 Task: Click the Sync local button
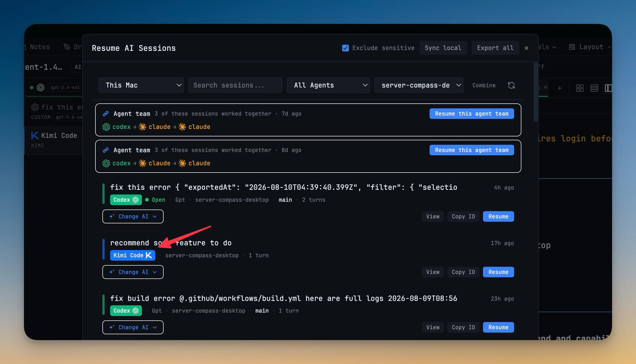(443, 48)
